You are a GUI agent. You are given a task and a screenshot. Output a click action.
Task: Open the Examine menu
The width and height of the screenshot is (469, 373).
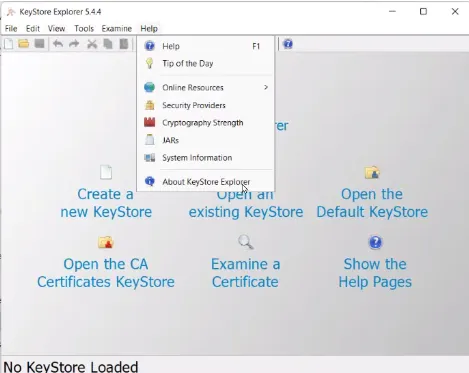[117, 29]
